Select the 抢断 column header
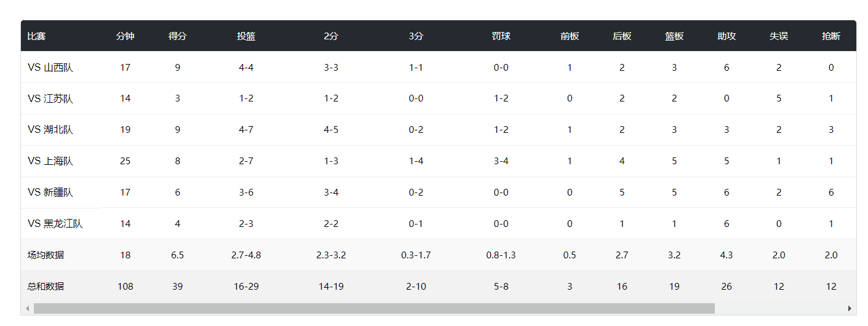Viewport: 868px width, 326px height. coord(831,36)
